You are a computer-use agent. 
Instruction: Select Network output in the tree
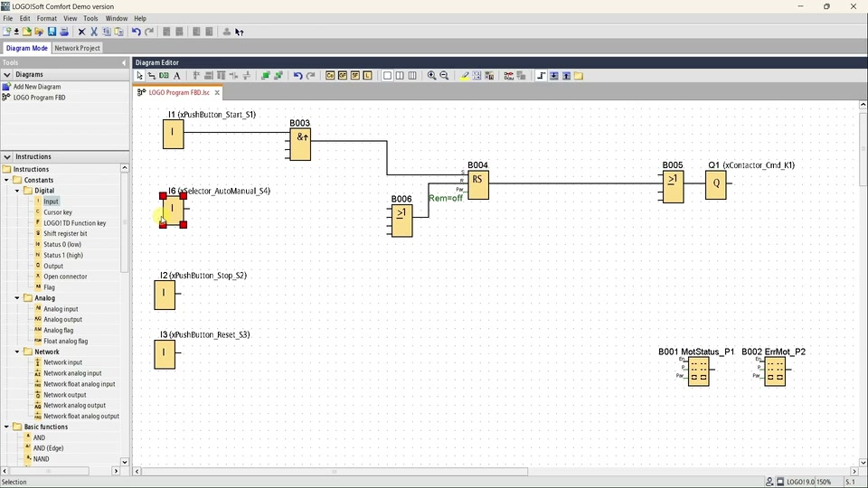[65, 395]
